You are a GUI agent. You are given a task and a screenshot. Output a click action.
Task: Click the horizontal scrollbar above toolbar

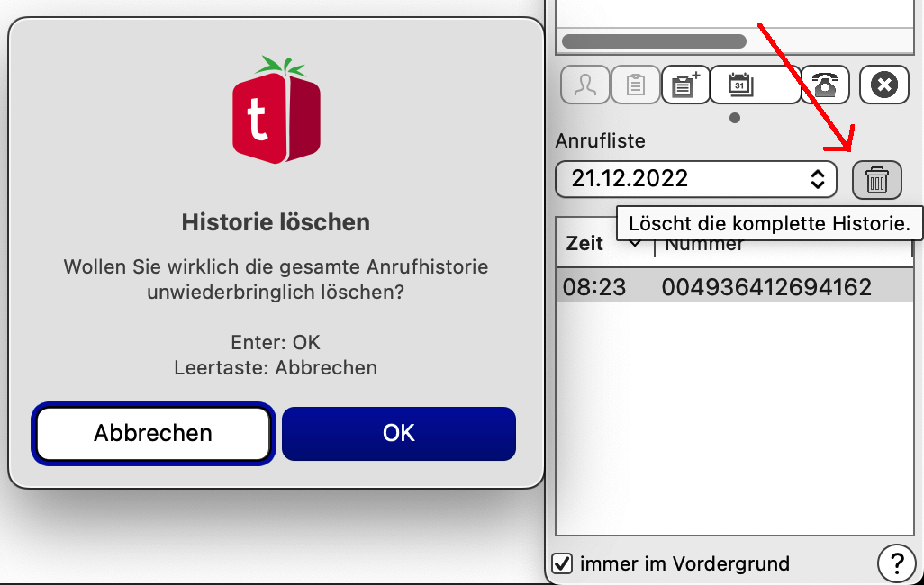(654, 41)
